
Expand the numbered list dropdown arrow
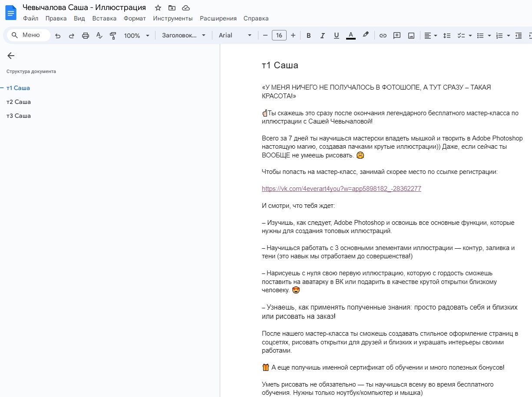(509, 36)
